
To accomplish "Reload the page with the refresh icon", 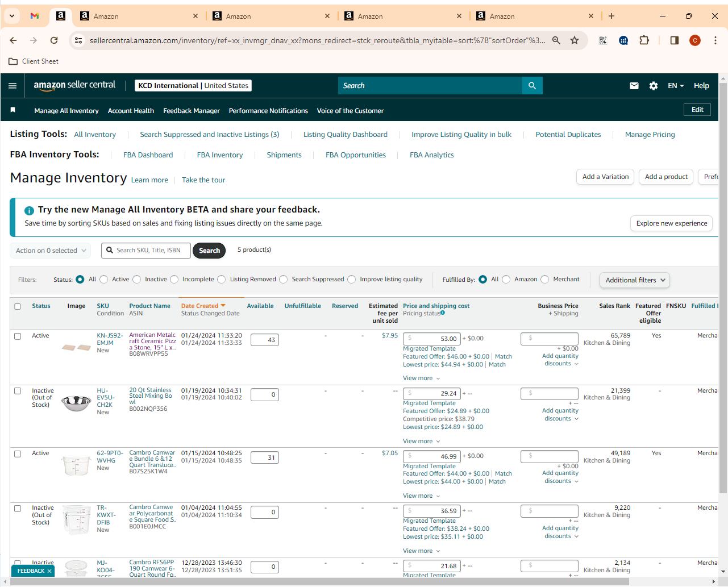I will [x=54, y=40].
